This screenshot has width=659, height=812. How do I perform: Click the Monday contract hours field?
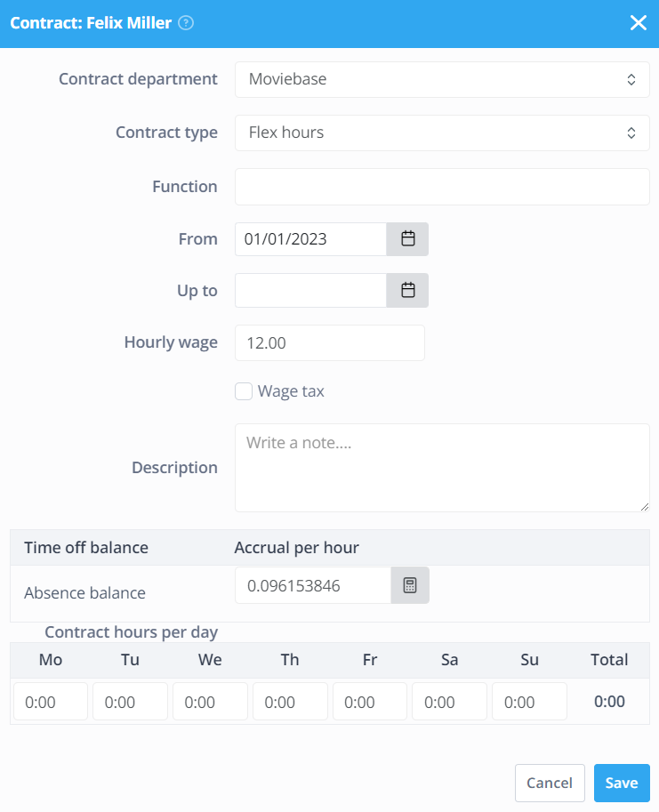[x=51, y=702]
